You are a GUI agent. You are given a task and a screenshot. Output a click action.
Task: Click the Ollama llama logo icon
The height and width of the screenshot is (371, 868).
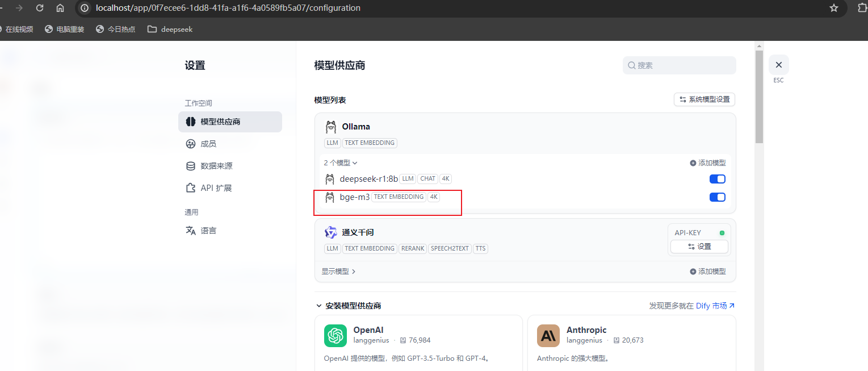coord(330,127)
